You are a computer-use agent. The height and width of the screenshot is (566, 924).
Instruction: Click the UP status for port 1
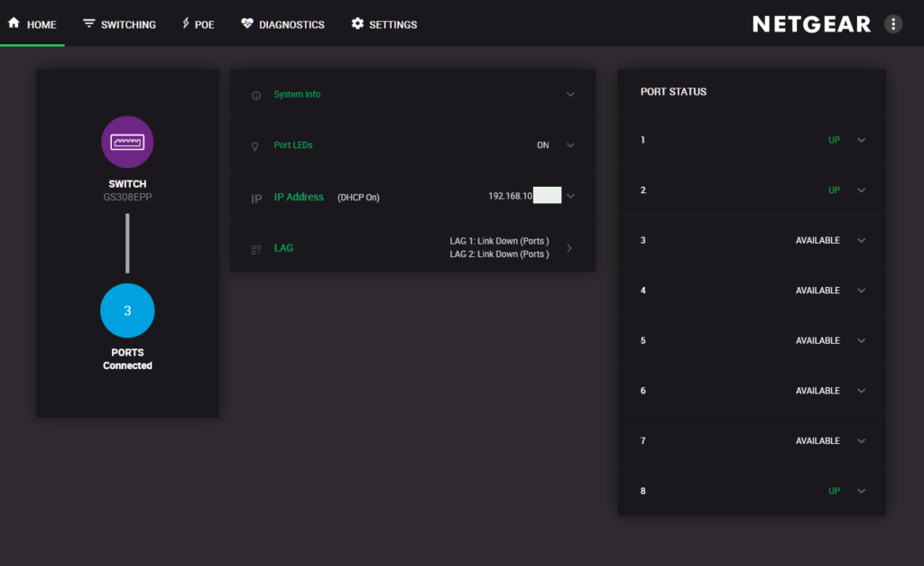[834, 140]
